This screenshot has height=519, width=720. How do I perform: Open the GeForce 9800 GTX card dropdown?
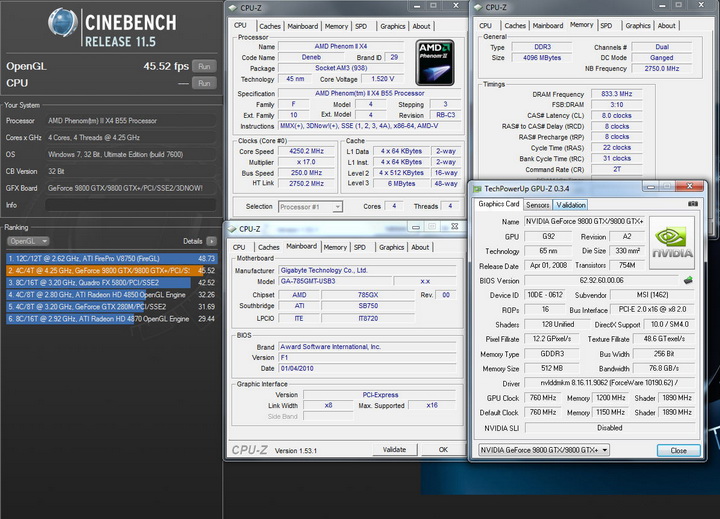(x=544, y=450)
